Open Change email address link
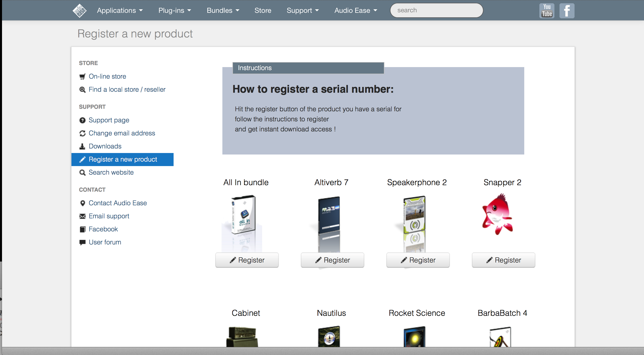Screen dimensions: 644x355 pos(122,133)
